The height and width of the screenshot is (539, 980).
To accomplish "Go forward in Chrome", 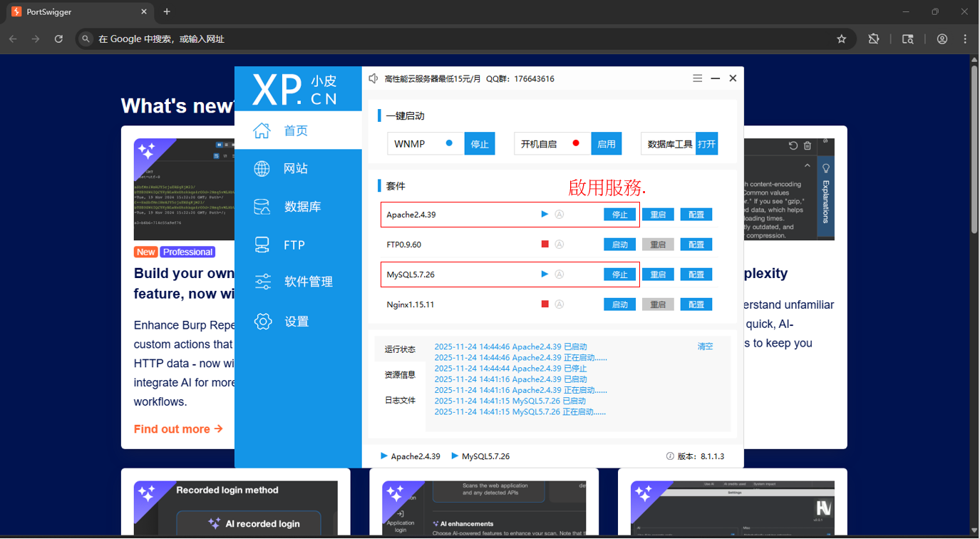I will [x=36, y=39].
